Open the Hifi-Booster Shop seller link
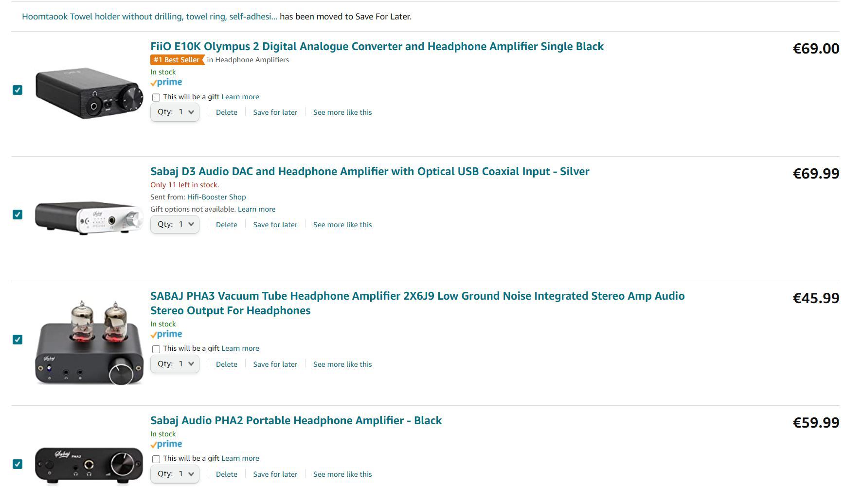The image size is (862, 504). coord(216,197)
